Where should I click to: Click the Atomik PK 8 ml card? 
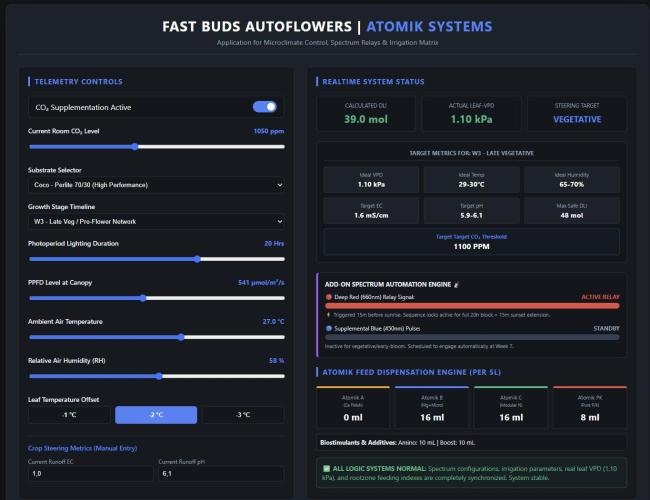(590, 408)
